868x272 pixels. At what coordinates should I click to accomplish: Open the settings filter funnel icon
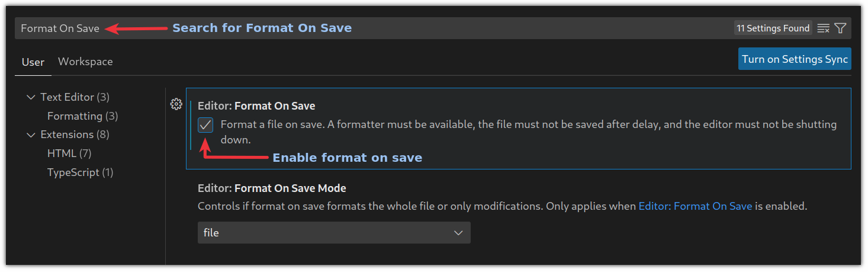tap(840, 28)
